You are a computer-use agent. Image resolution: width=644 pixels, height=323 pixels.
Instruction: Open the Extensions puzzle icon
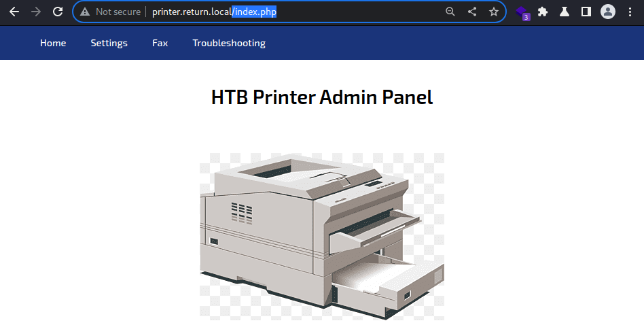coord(543,12)
